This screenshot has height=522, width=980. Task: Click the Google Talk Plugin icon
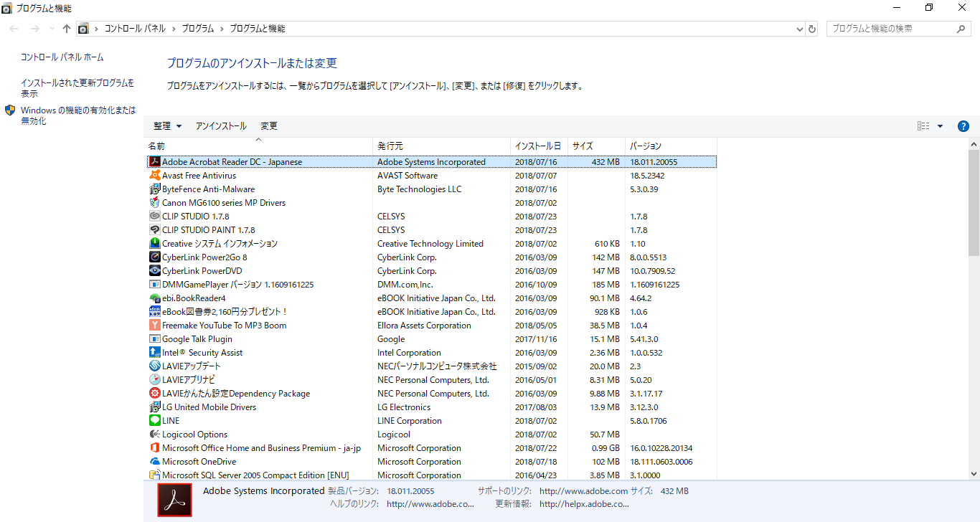[x=154, y=339]
